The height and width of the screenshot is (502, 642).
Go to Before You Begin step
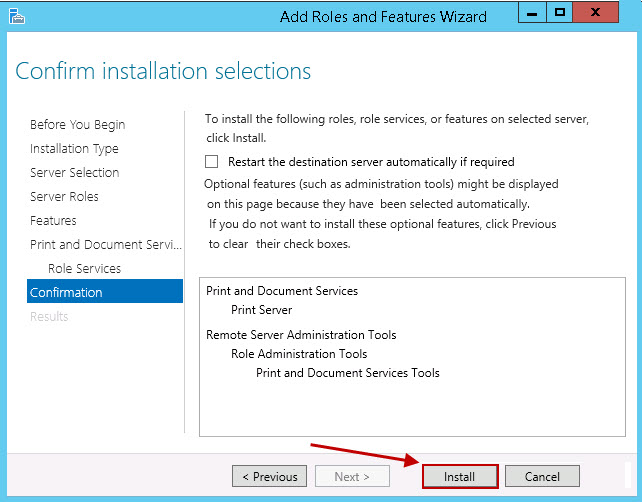[x=77, y=124]
